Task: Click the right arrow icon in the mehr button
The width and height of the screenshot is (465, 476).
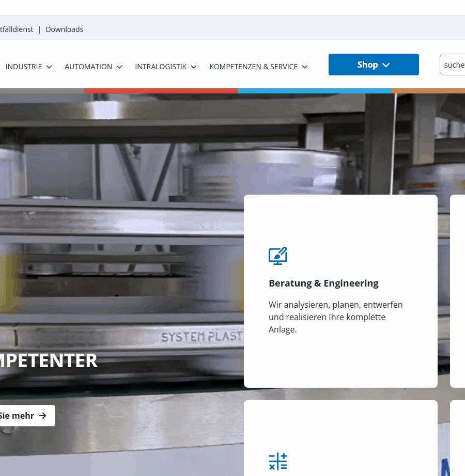Action: pyautogui.click(x=42, y=416)
